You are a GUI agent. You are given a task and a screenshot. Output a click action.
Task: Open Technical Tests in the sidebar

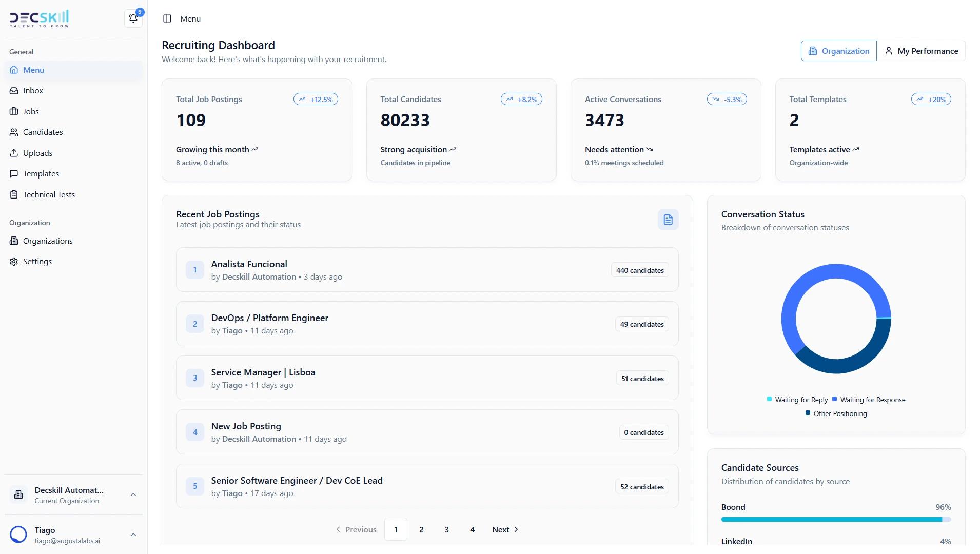pos(73,195)
